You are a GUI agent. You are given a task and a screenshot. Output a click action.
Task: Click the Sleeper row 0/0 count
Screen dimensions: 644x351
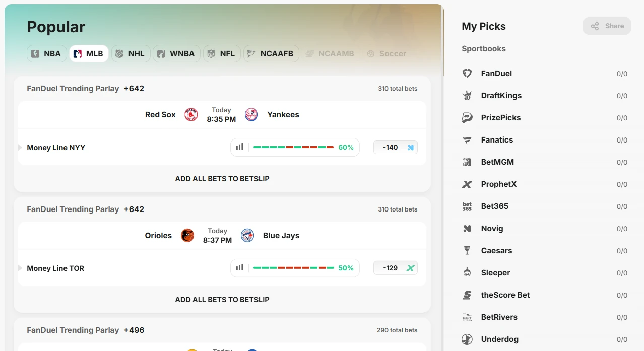(622, 273)
